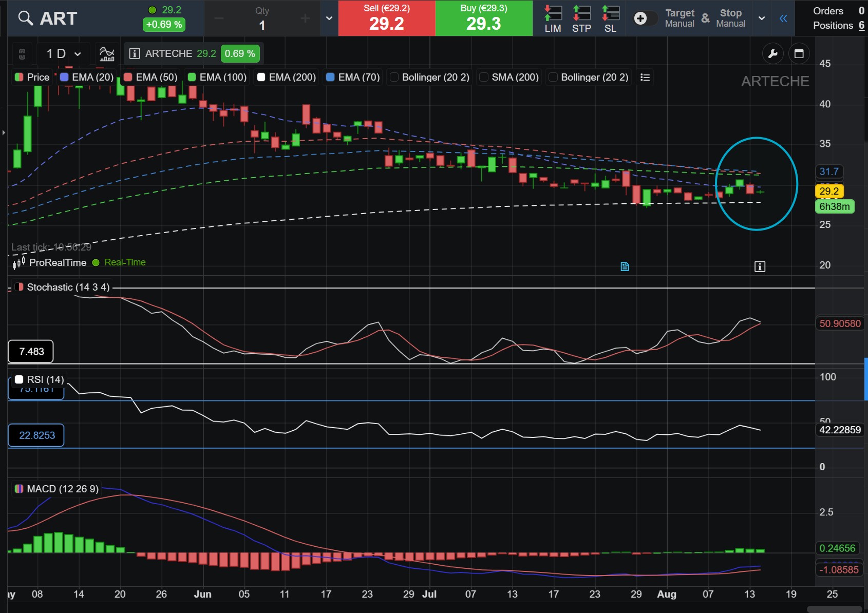Viewport: 868px width, 613px height.
Task: Select the LIM limit order icon
Action: click(x=553, y=18)
